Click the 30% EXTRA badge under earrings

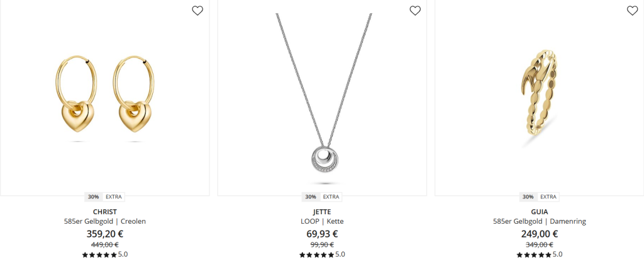tap(105, 197)
